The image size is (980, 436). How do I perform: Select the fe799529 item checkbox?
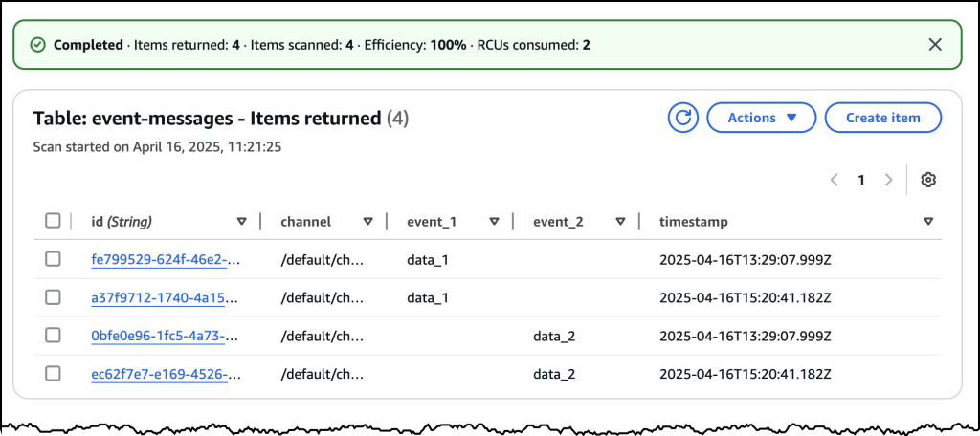click(53, 259)
